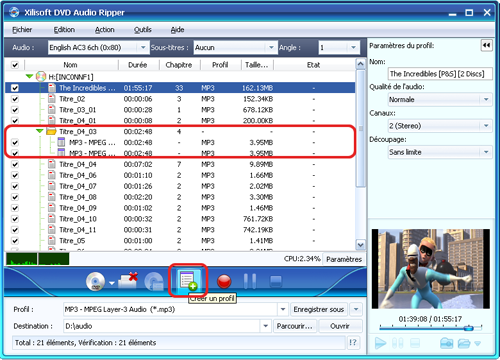
Task: Open the DVD source dropdown arrow
Action: 112,283
